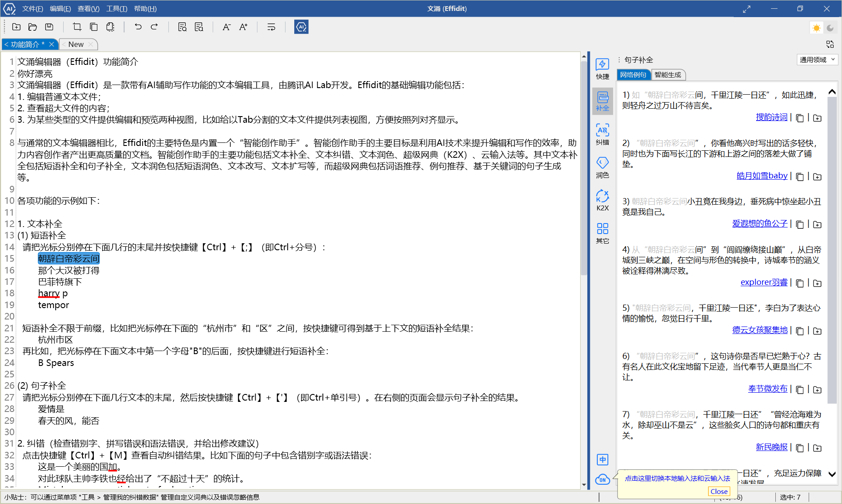
Task: Save the current document
Action: pos(49,27)
